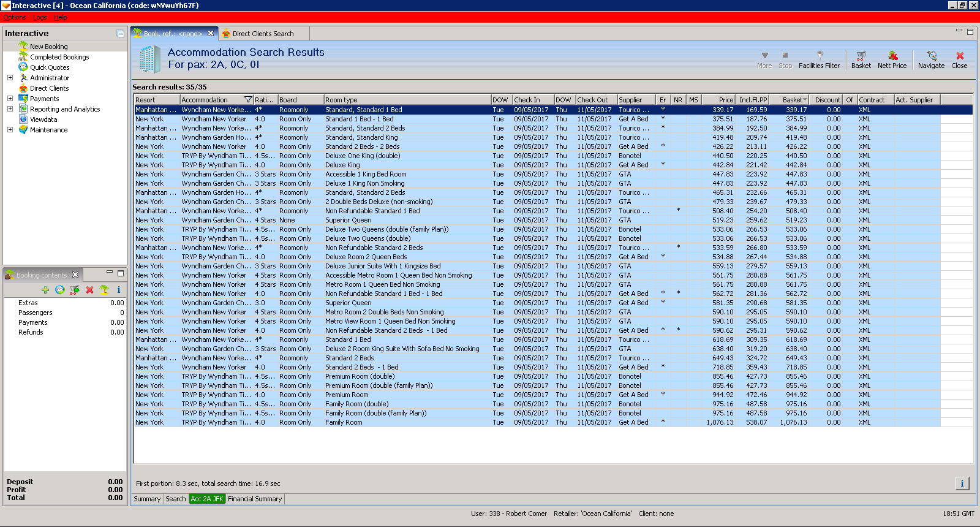Click the red X icon in Booking contents
The image size is (980, 527).
tap(89, 290)
